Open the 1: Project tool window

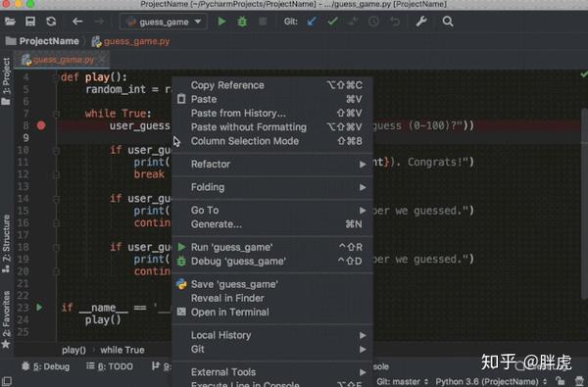[x=7, y=81]
